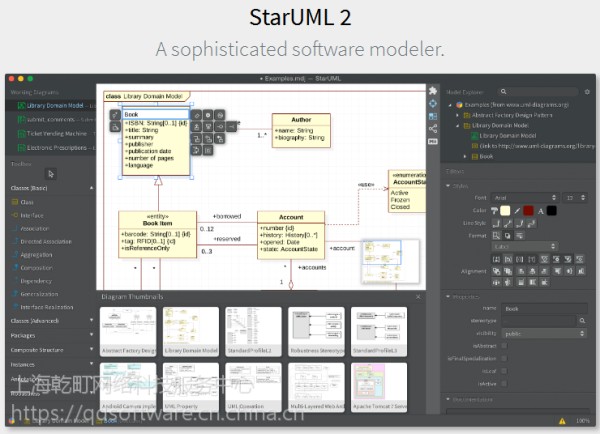Open Model Explorer settings gear

588,90
